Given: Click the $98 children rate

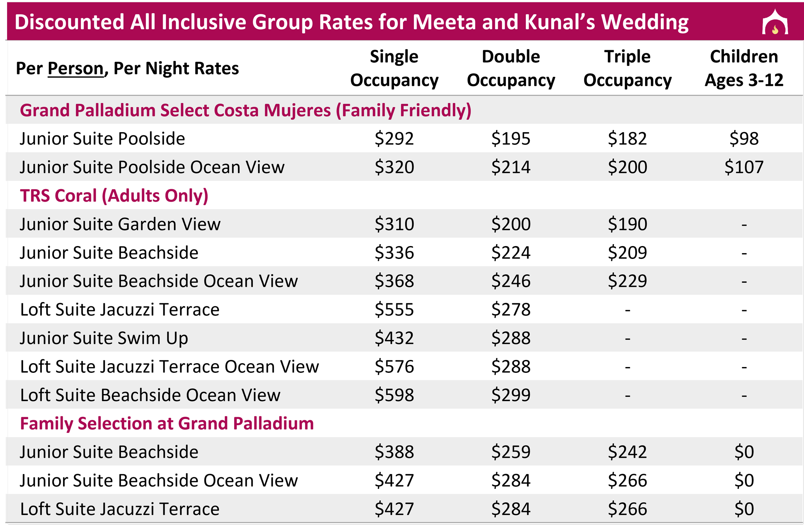Looking at the screenshot, I should pyautogui.click(x=744, y=138).
